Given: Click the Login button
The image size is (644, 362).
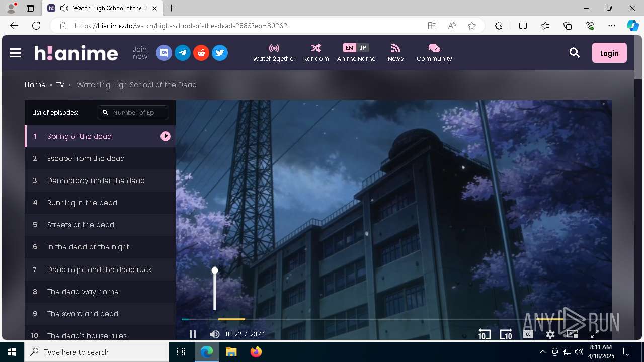Looking at the screenshot, I should coord(609,53).
